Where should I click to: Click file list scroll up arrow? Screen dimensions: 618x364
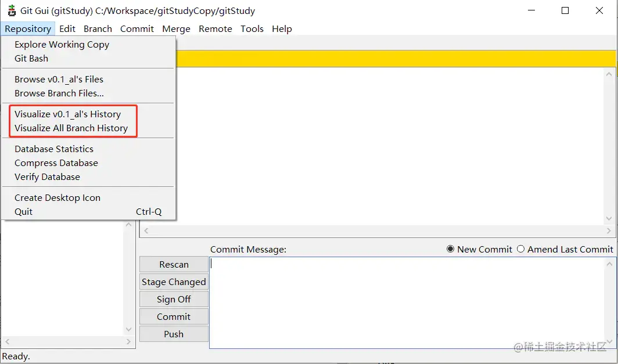tap(128, 225)
